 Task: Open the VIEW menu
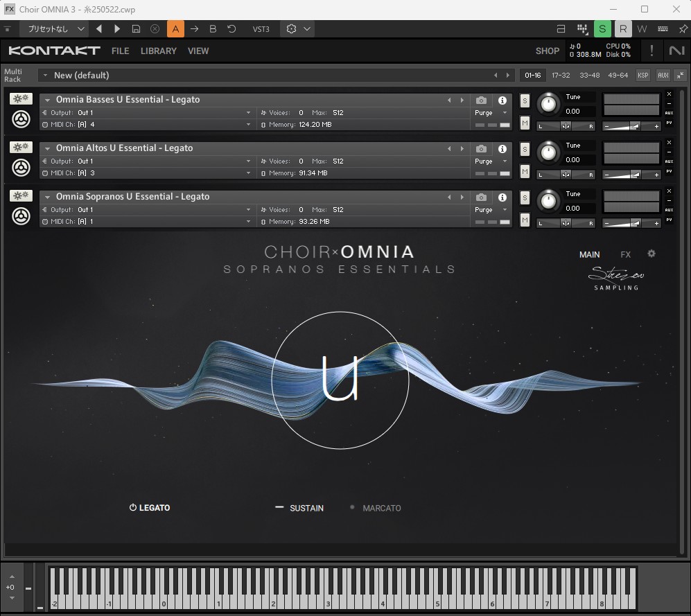198,51
